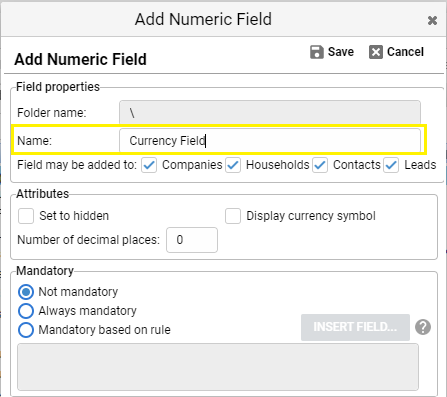Choose Mandatory based on rule
This screenshot has height=397, width=447.
[26, 330]
